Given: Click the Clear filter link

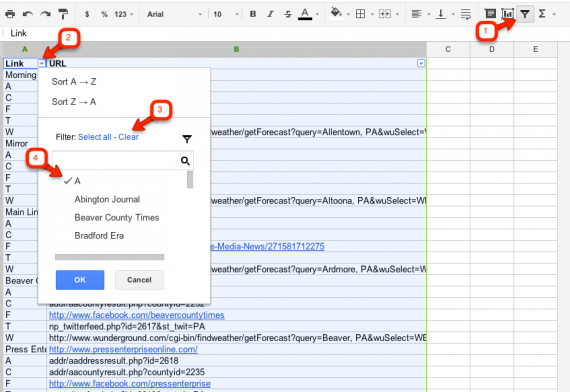Looking at the screenshot, I should coord(128,137).
